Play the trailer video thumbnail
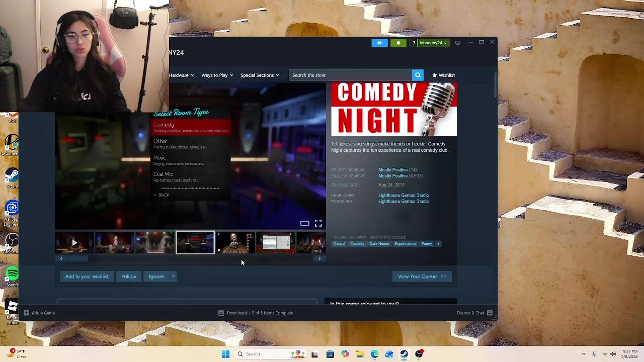The image size is (644, 362). click(74, 243)
